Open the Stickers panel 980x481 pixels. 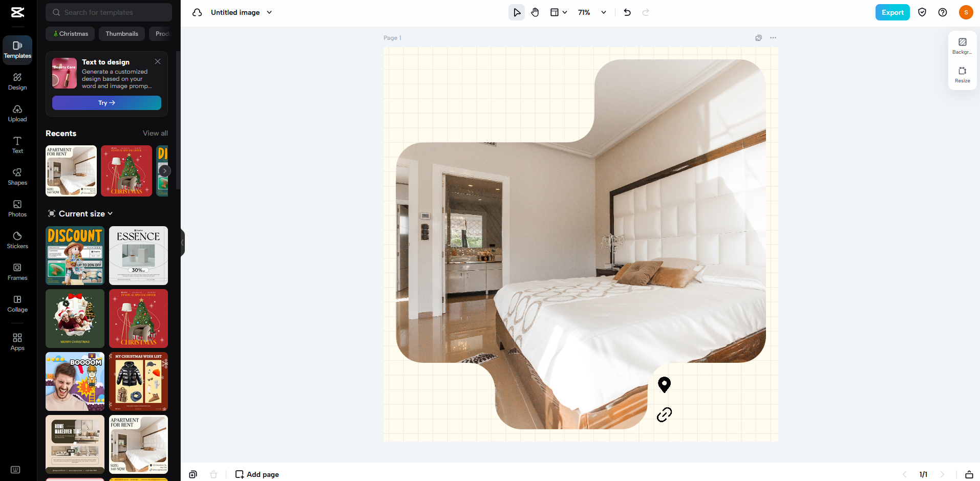click(17, 240)
